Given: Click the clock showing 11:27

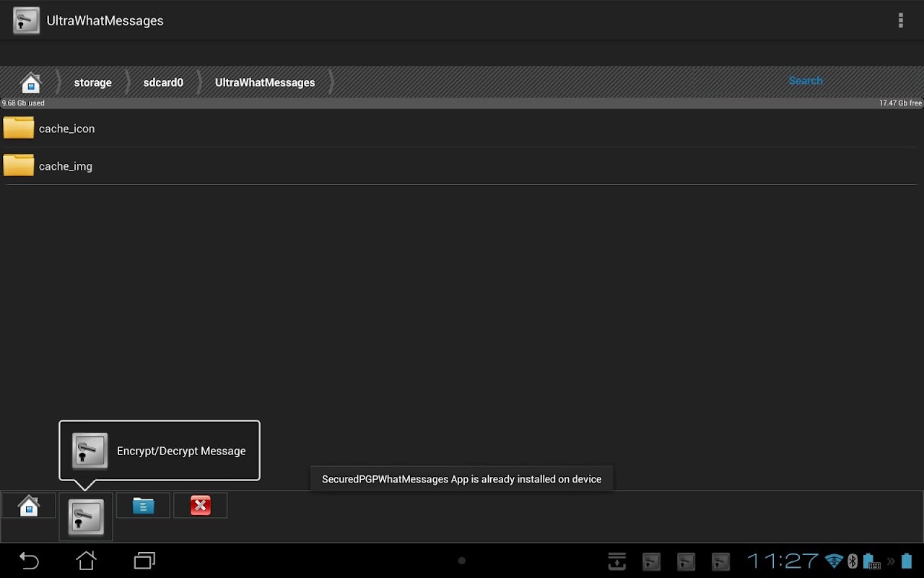Looking at the screenshot, I should pyautogui.click(x=783, y=561).
